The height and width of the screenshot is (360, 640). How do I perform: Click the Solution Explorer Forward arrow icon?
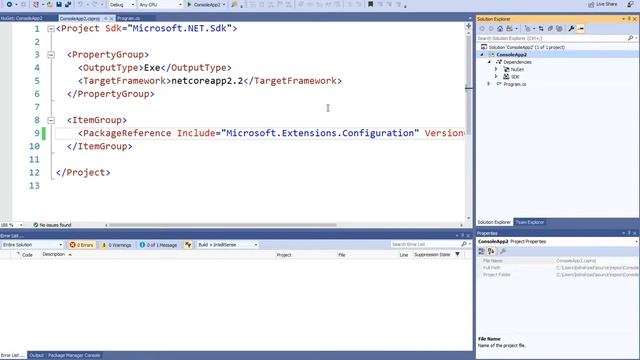coord(491,29)
